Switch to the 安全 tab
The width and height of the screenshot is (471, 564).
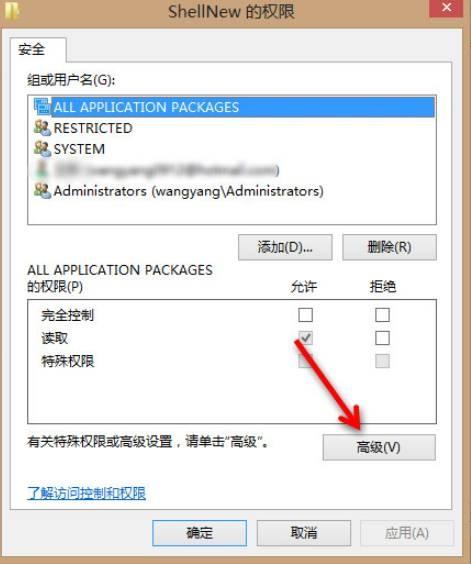point(32,50)
